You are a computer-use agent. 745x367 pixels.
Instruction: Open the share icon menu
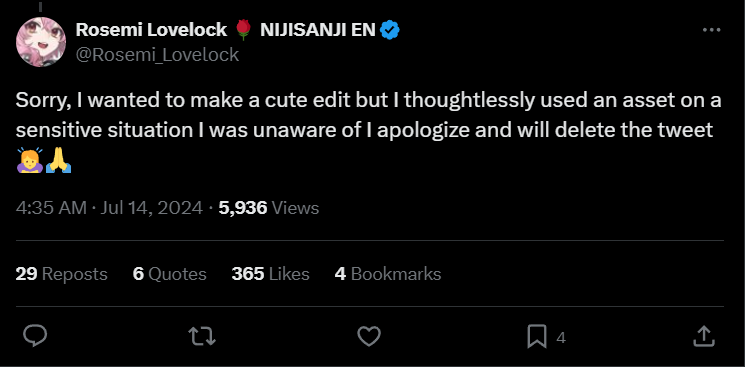coord(704,336)
